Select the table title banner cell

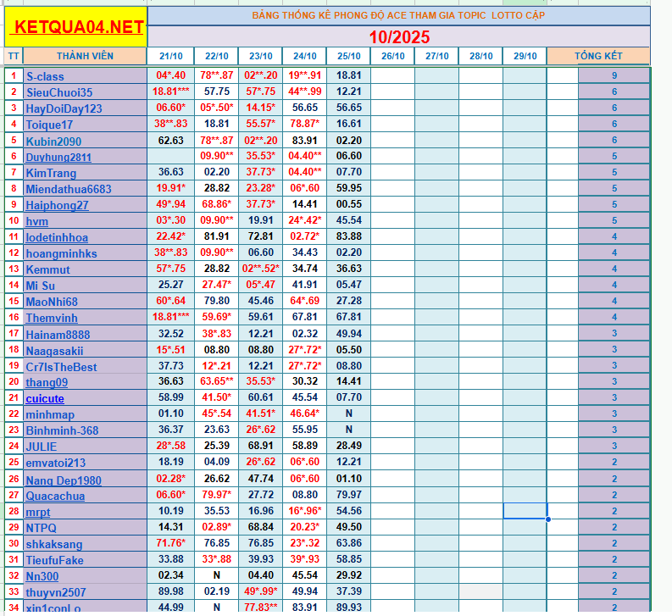point(398,15)
